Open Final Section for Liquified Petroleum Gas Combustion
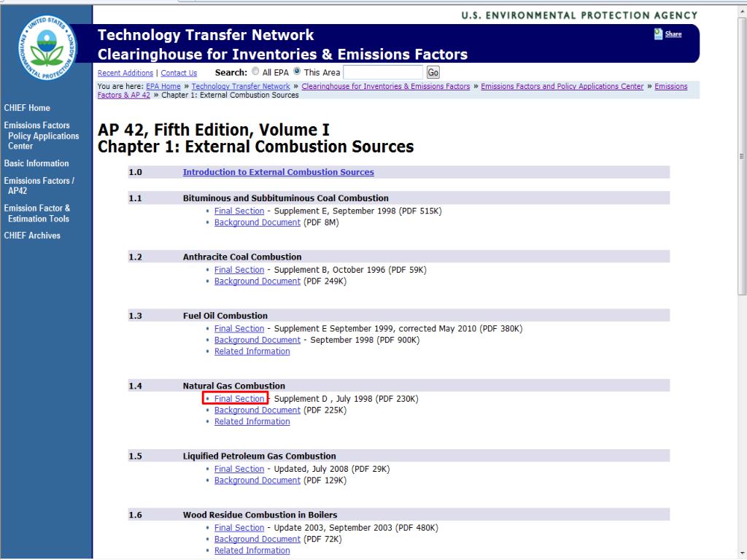 (239, 469)
